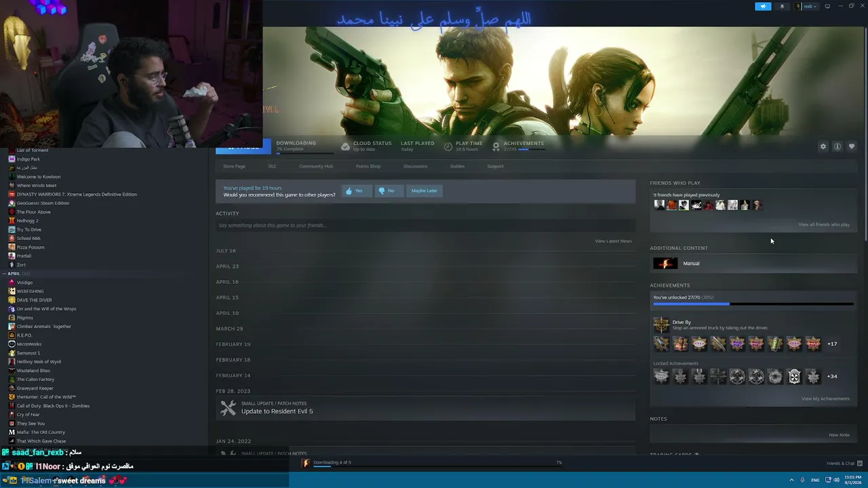Image resolution: width=868 pixels, height=488 pixels.
Task: Select DYNASTY WARRIORS 7 in library
Action: click(77, 195)
